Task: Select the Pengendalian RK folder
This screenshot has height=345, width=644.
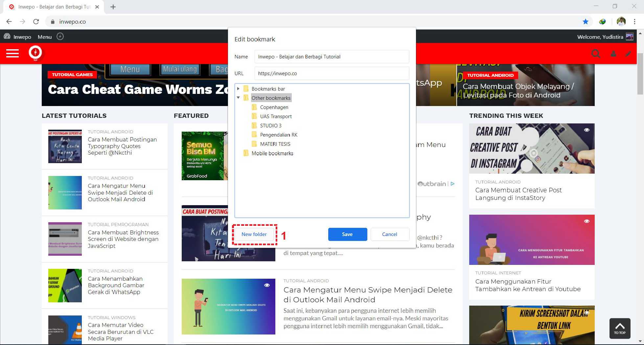Action: 279,135
